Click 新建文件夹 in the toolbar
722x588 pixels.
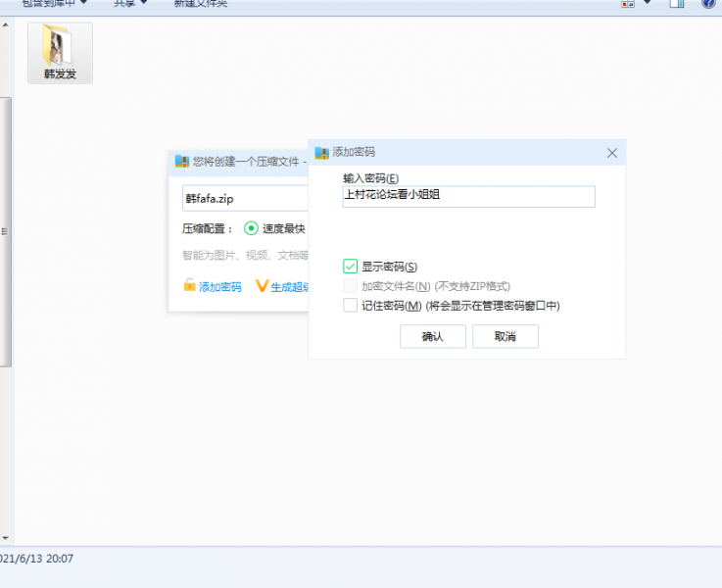point(200,3)
